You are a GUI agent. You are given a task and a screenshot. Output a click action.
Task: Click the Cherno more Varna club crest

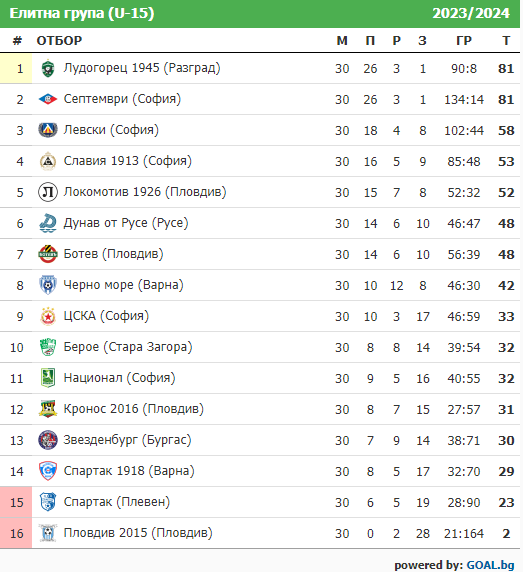pos(48,285)
